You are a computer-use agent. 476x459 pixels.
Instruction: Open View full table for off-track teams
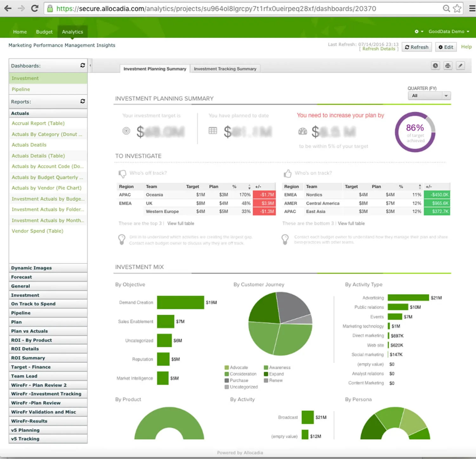[181, 223]
